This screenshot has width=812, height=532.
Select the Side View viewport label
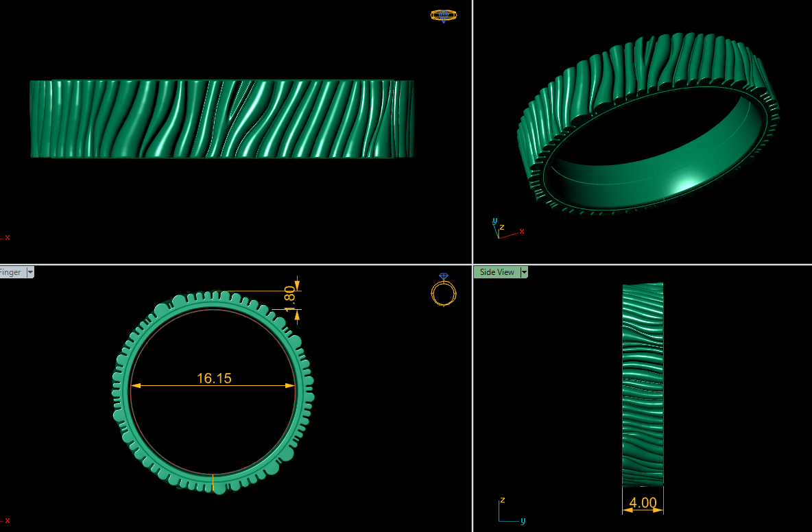pos(497,272)
